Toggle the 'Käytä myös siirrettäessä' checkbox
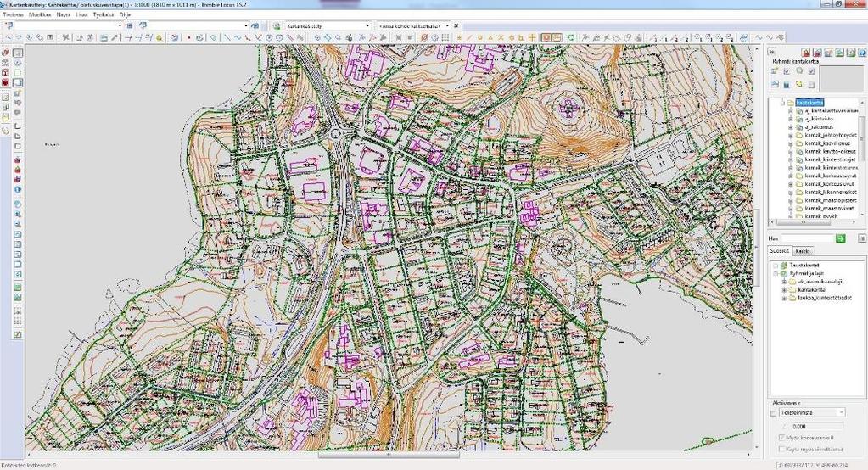The height and width of the screenshot is (470, 868). [781, 449]
